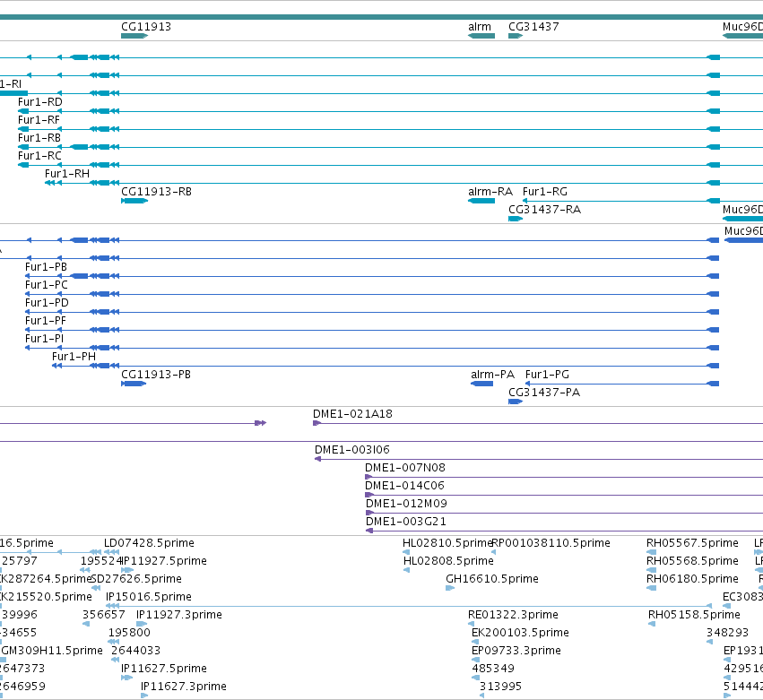
Task: Select feature 348293
Action: pyautogui.click(x=727, y=634)
